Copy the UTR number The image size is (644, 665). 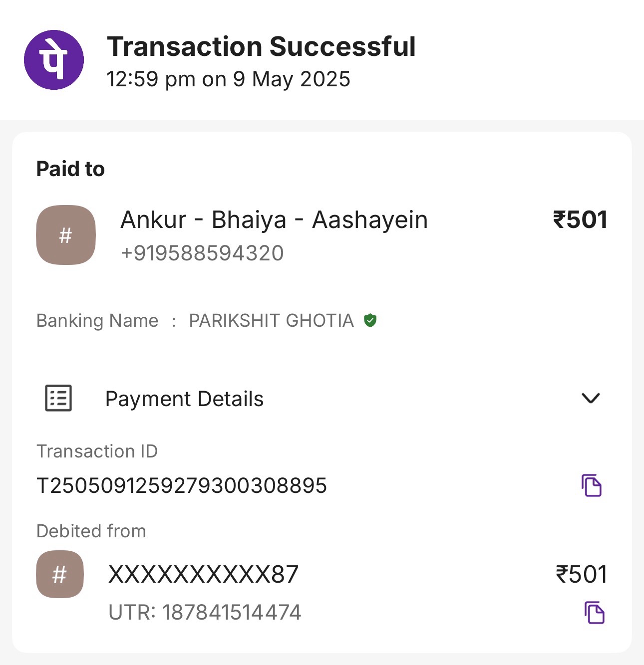(x=594, y=613)
